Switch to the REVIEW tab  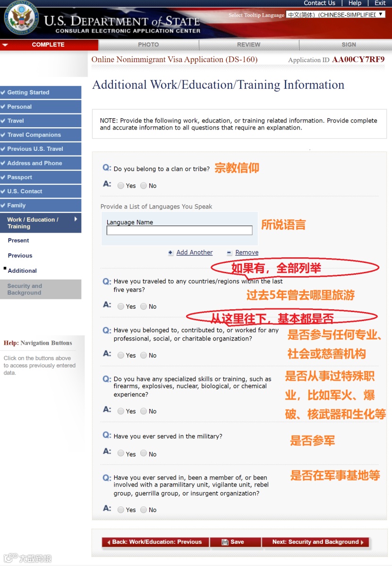[249, 45]
